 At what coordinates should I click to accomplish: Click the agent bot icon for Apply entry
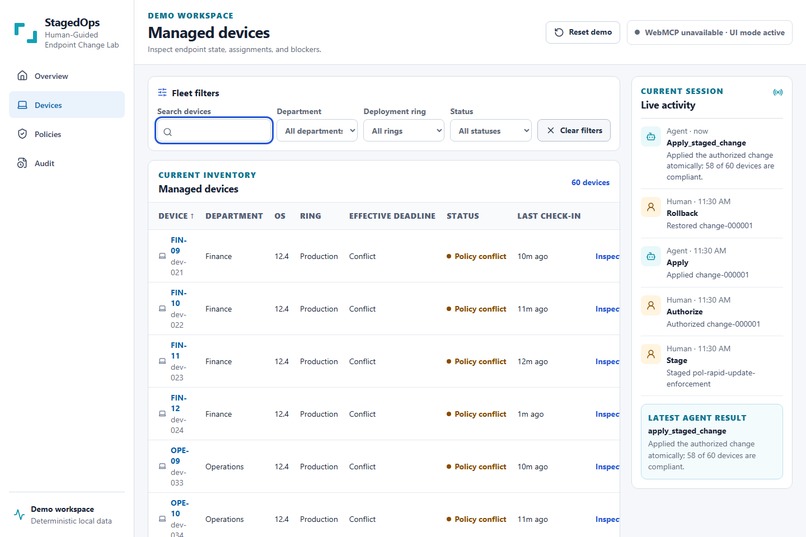click(651, 256)
